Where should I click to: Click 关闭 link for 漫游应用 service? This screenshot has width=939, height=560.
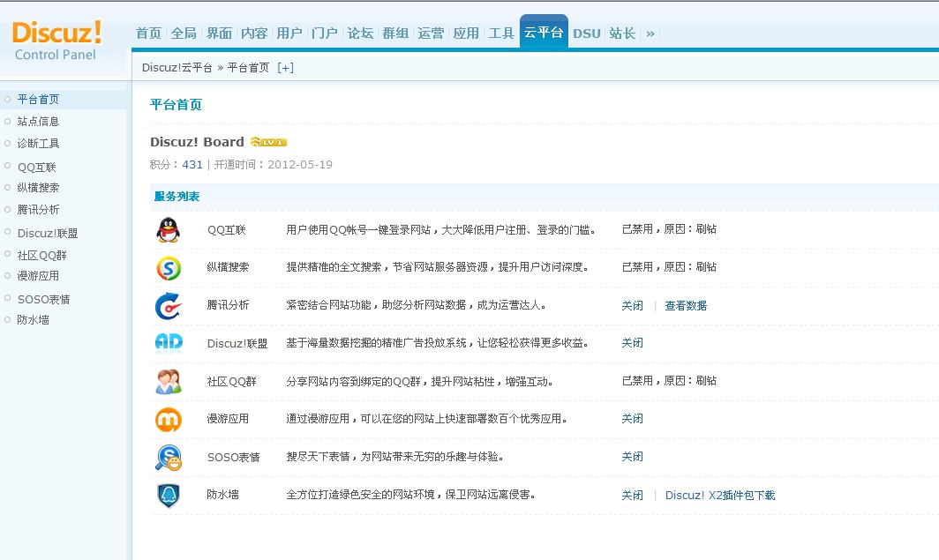pos(633,419)
